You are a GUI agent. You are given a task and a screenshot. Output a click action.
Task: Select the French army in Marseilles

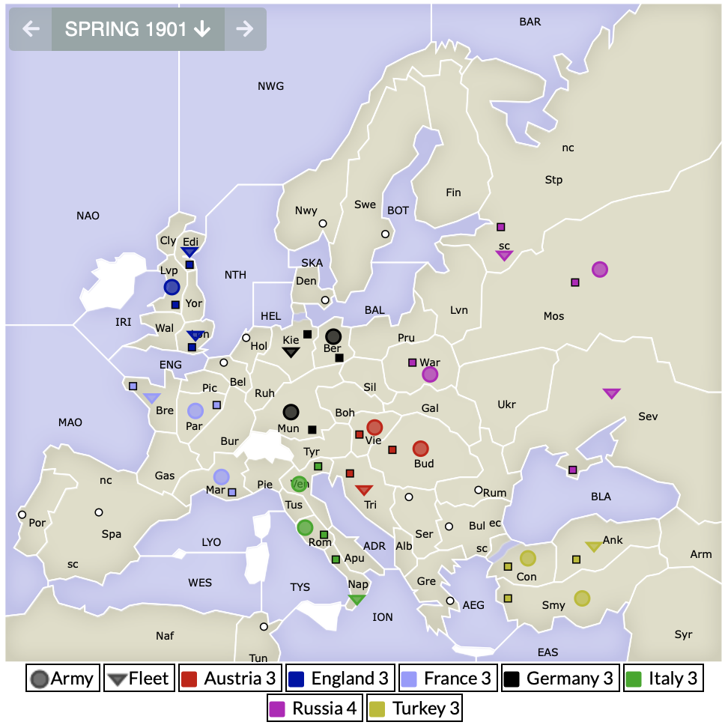(222, 476)
